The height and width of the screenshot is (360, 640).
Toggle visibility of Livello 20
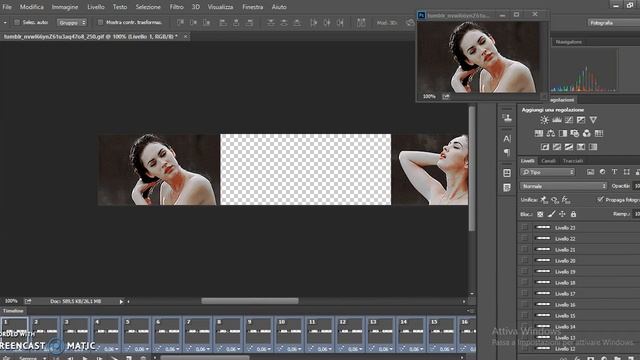click(x=524, y=261)
